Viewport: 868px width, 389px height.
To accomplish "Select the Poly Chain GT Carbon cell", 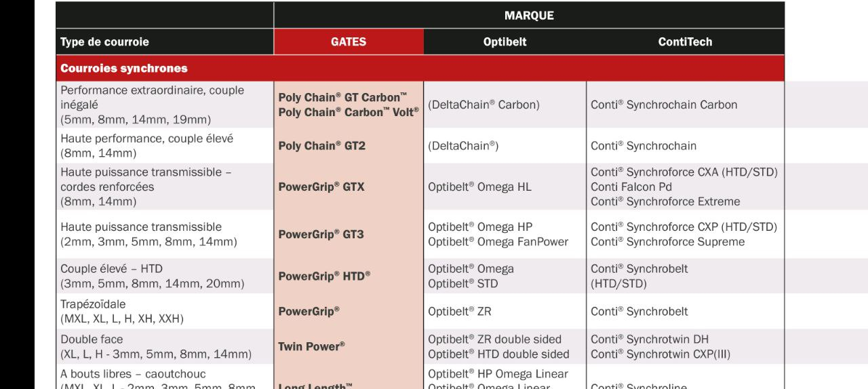I will coord(349,104).
